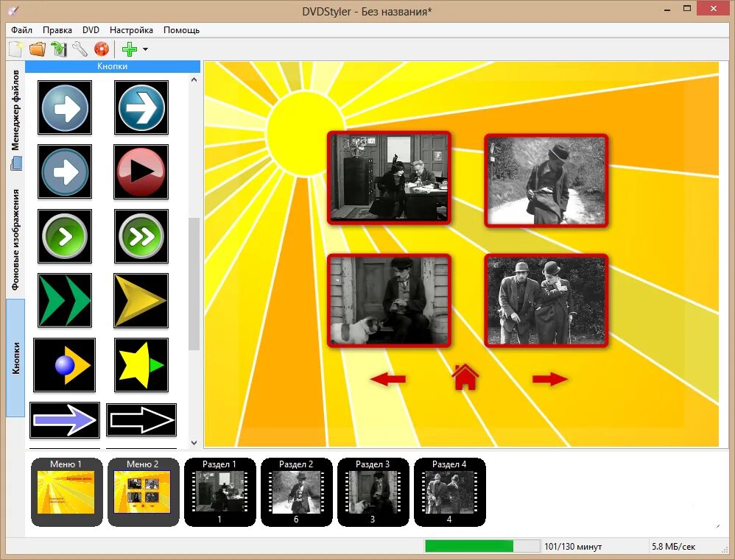735x560 pixels.
Task: Select the red play button template
Action: [x=141, y=172]
